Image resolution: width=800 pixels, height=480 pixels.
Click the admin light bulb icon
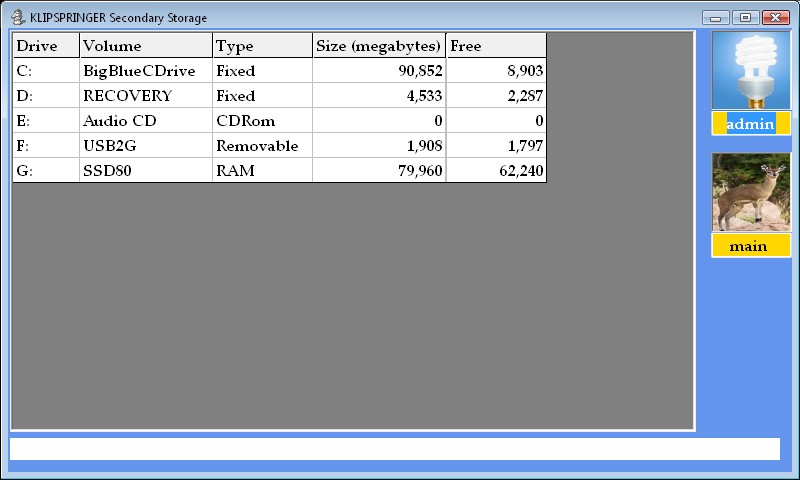(751, 70)
